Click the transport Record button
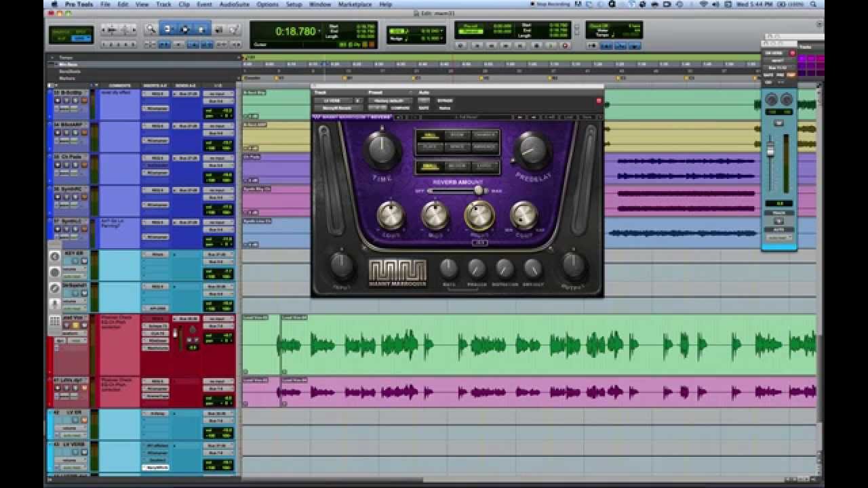This screenshot has width=868, height=488. tap(566, 45)
